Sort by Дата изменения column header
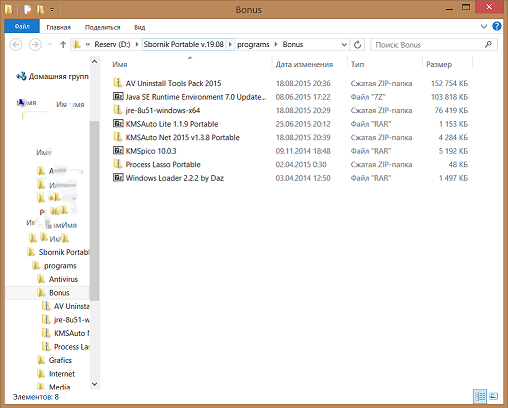 [304, 64]
